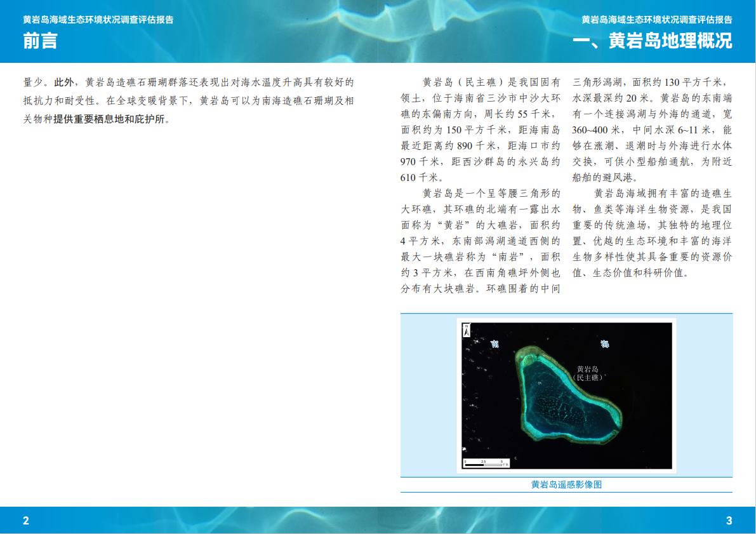
Task: Click the 黄岩岛遥感影像图 caption
Action: tap(566, 484)
